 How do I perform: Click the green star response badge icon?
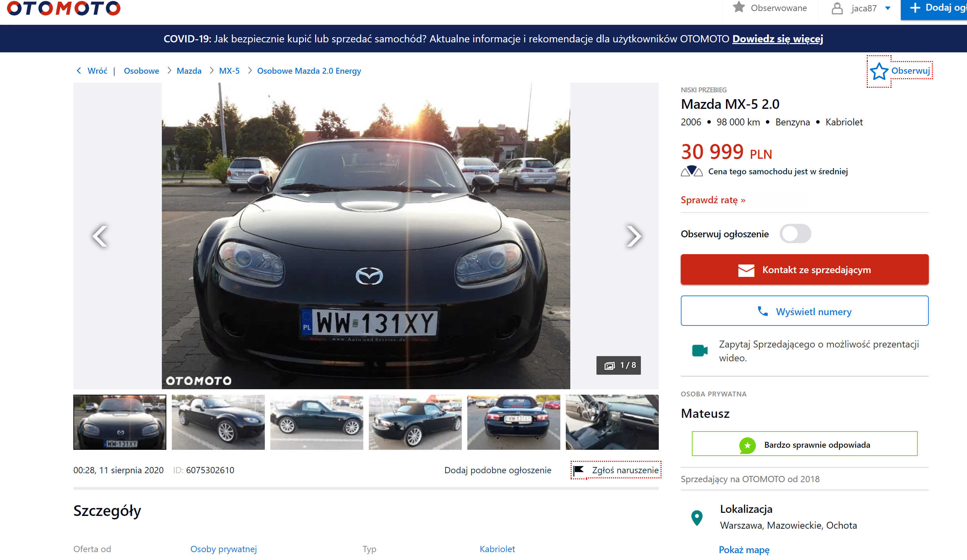(747, 445)
